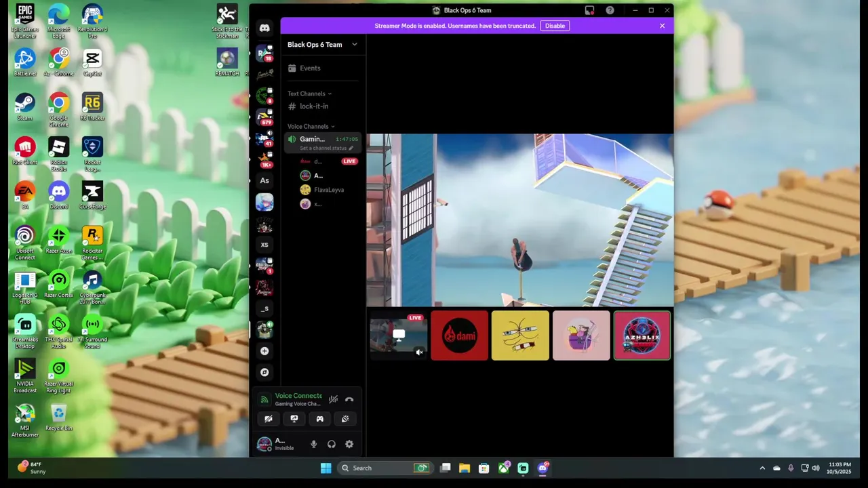
Task: Open CurseForge desktop shortcut
Action: tap(92, 196)
